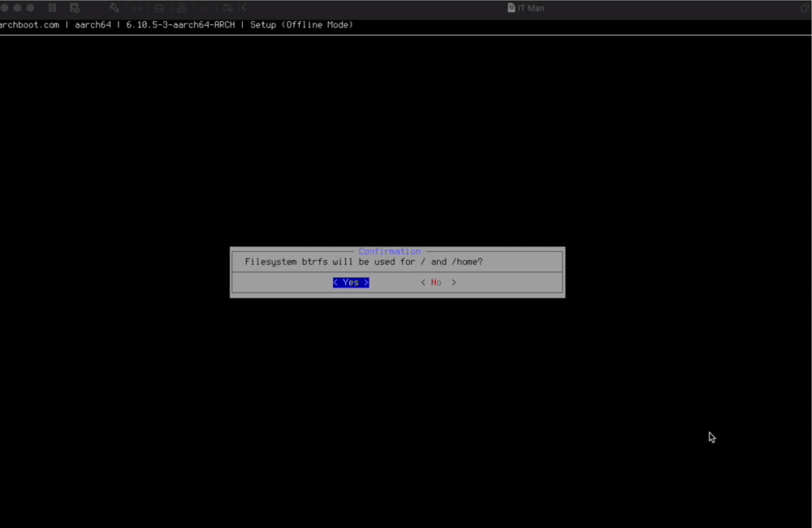
Task: Click the aarch64 label in the status bar
Action: click(x=92, y=24)
